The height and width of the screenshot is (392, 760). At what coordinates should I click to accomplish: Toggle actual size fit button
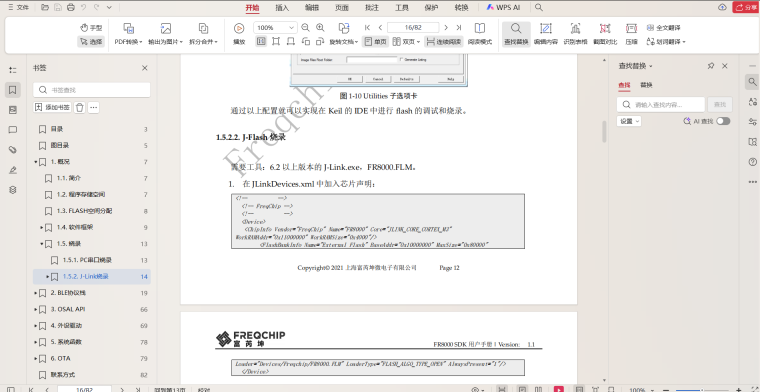pos(261,42)
